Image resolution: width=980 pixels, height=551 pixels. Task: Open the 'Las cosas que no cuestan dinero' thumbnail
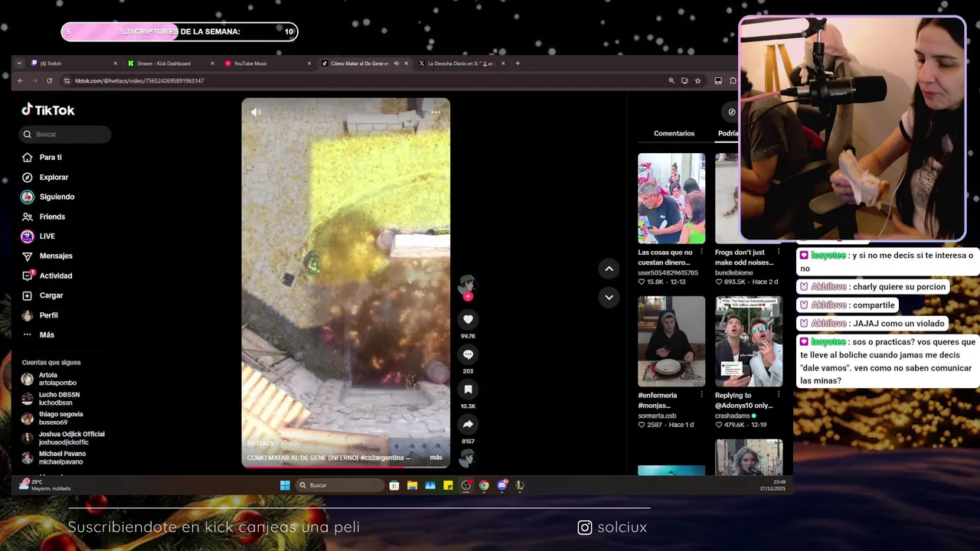tap(671, 198)
